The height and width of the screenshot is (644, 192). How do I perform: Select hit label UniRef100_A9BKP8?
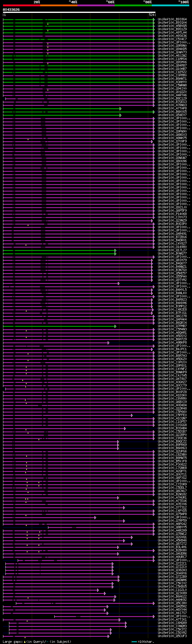pyautogui.click(x=172, y=342)
